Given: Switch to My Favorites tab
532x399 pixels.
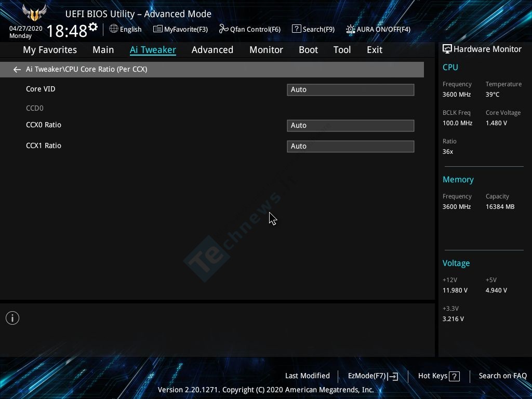Looking at the screenshot, I should tap(50, 50).
